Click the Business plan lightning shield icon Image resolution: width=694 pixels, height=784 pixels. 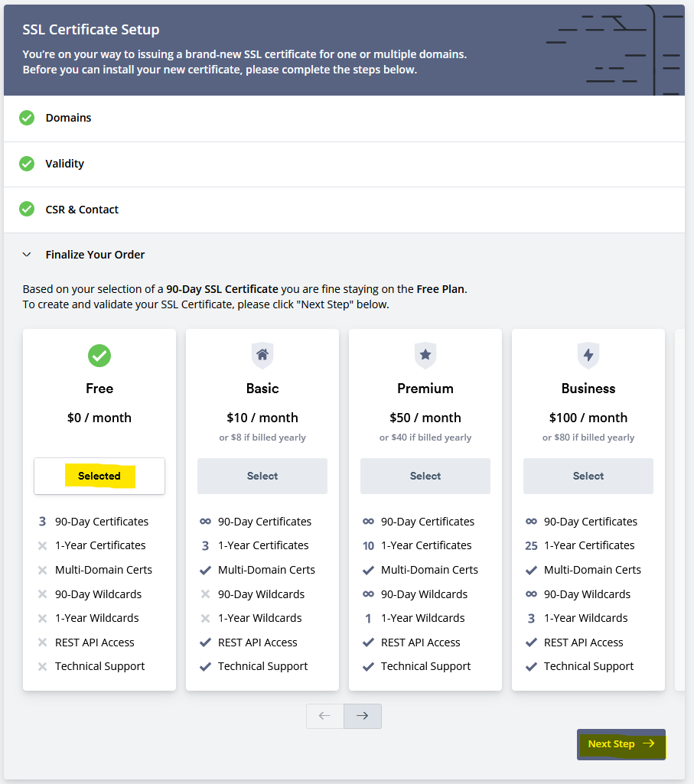coord(588,356)
